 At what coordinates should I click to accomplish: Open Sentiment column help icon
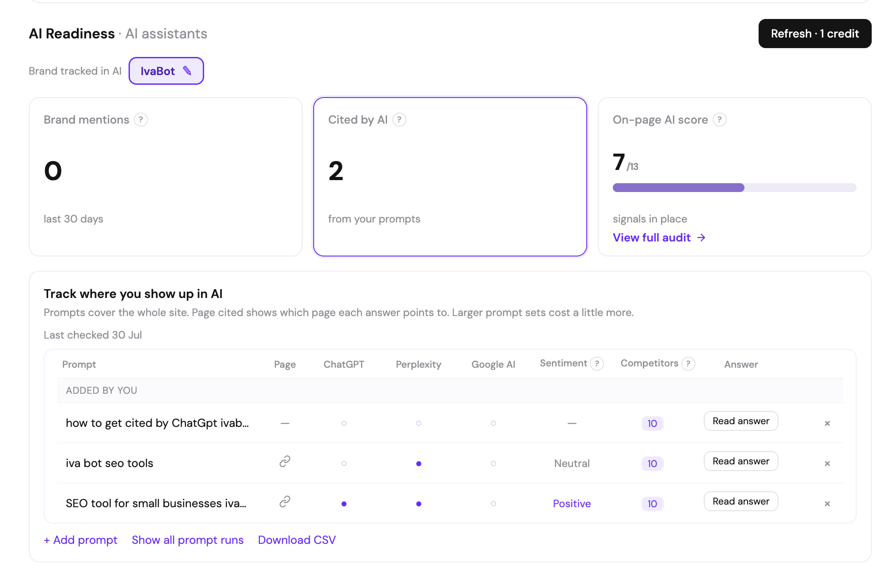point(597,364)
